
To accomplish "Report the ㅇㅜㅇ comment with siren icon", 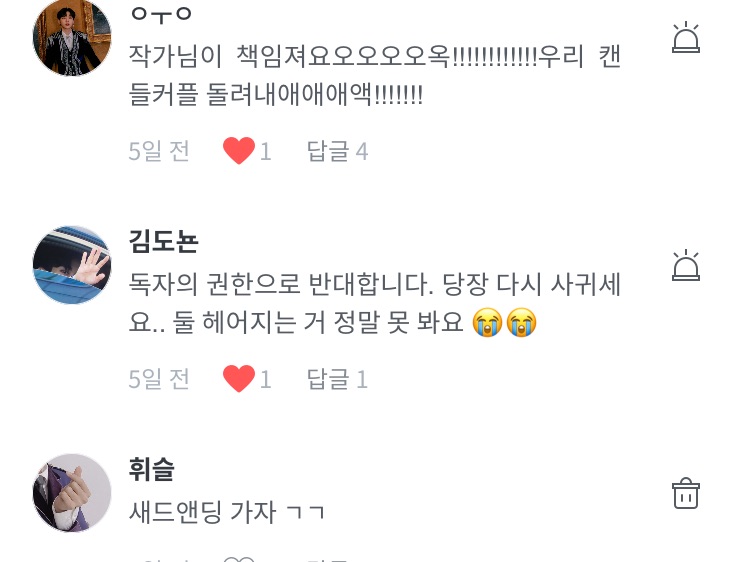I will [685, 37].
